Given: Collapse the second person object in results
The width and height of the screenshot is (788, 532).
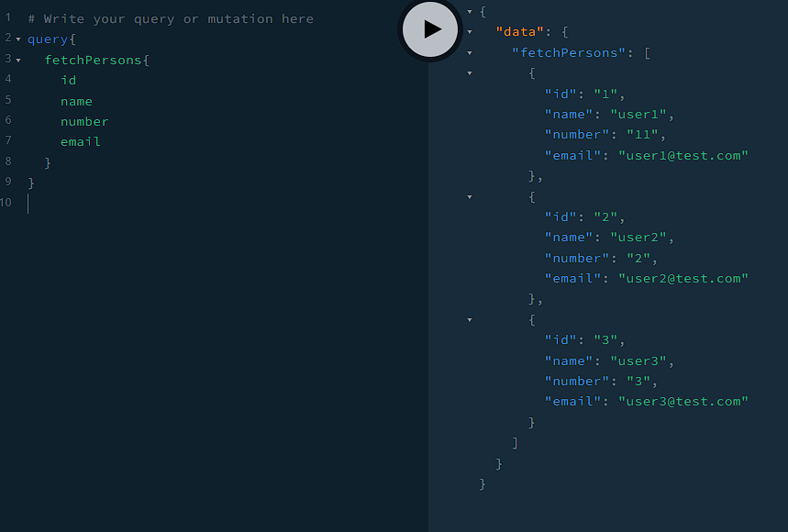Looking at the screenshot, I should click(x=469, y=196).
